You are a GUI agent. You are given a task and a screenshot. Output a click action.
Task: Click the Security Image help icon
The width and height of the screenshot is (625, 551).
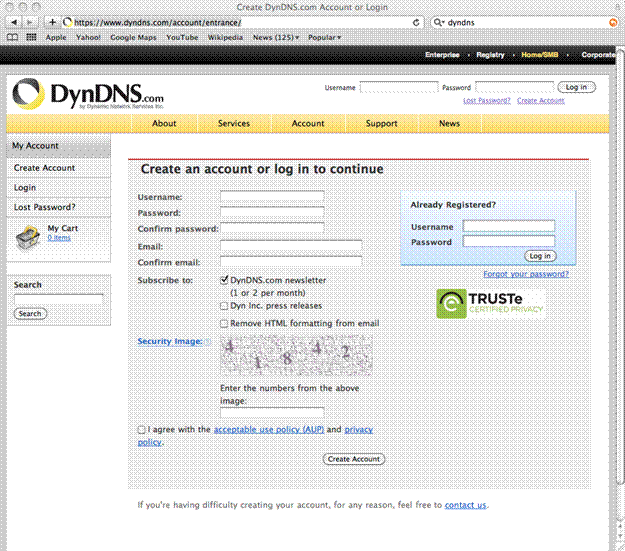[x=207, y=342]
